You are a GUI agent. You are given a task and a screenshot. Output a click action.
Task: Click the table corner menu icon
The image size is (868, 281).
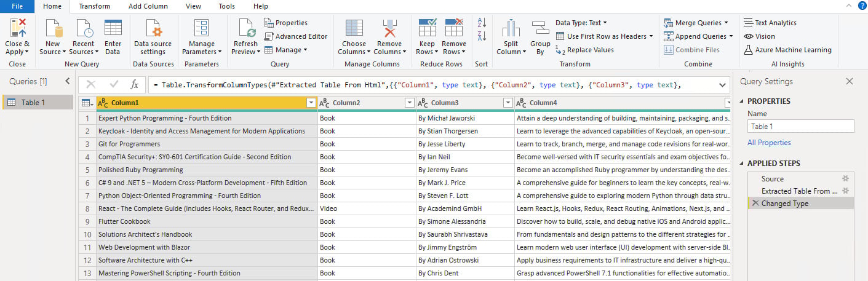[87, 103]
